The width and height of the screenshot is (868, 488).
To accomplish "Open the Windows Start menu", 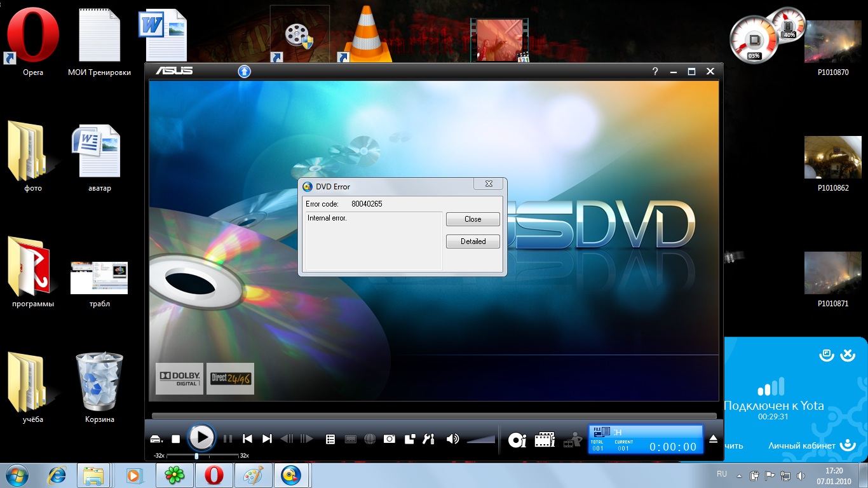I will [x=18, y=475].
